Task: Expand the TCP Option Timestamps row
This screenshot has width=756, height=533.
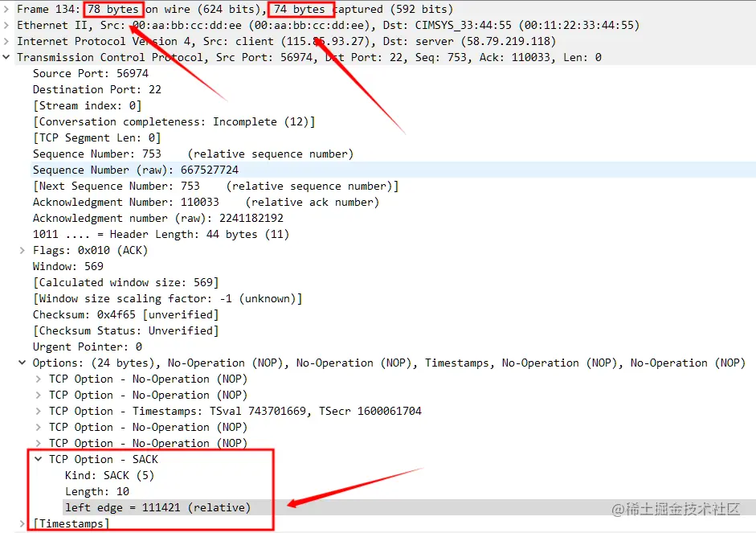Action: pos(38,411)
